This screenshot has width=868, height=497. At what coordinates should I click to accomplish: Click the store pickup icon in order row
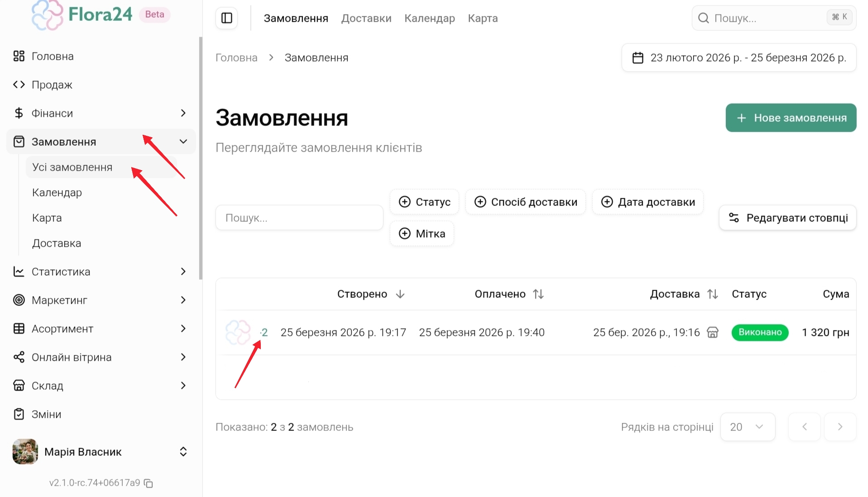coord(712,333)
